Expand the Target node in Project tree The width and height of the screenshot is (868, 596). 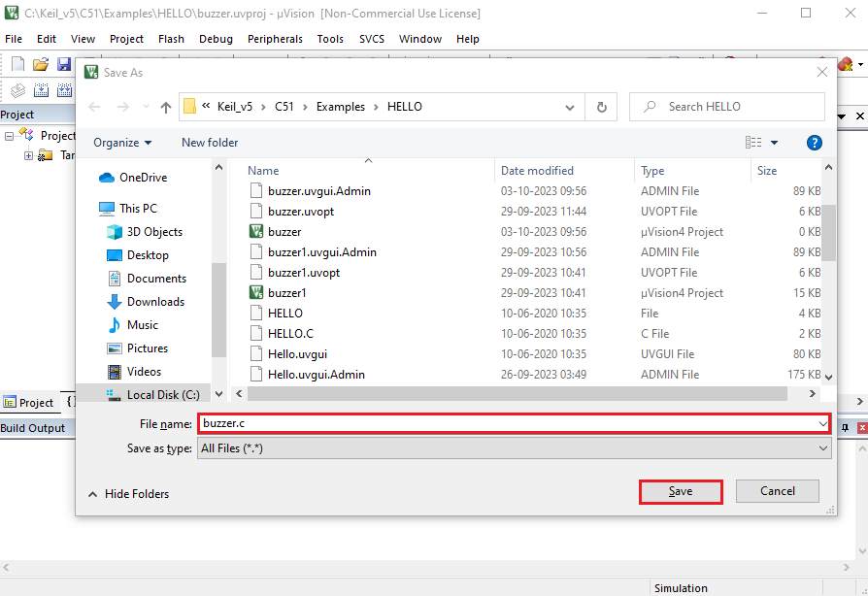pos(28,156)
